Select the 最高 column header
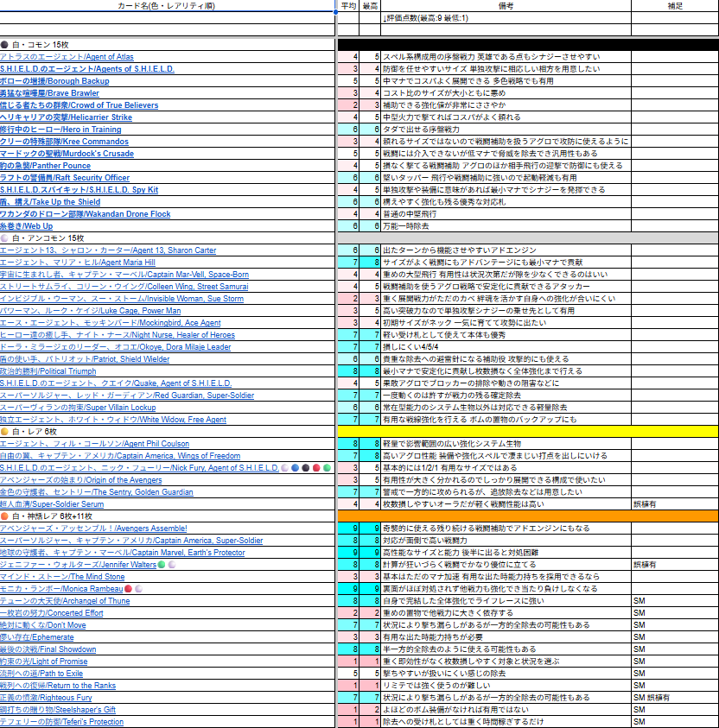719x728 pixels. click(x=370, y=5)
